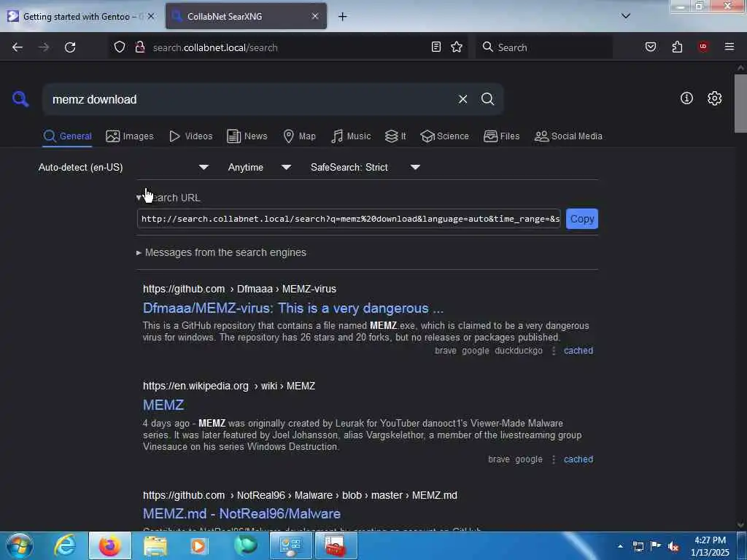747x560 pixels.
Task: Switch to the Social Media category
Action: 568,136
